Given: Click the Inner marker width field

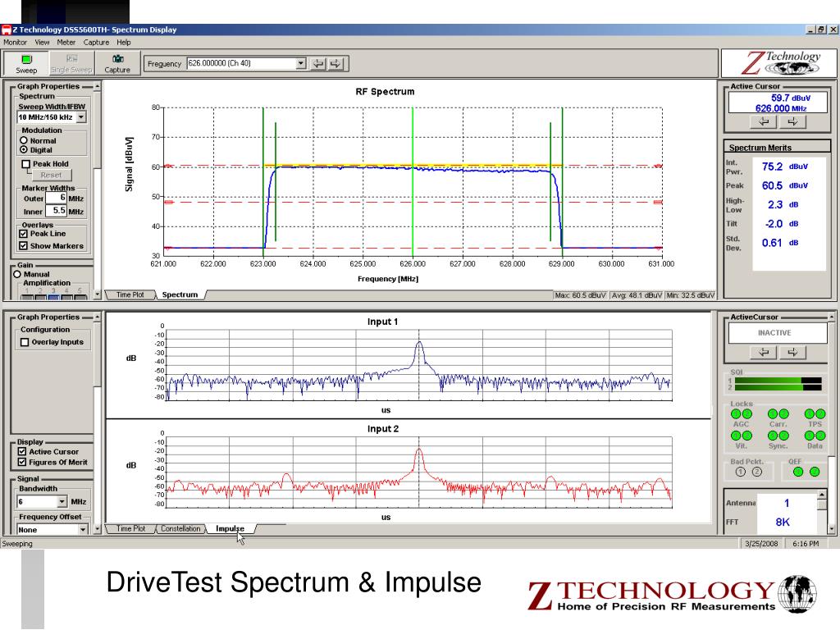Looking at the screenshot, I should [x=57, y=211].
